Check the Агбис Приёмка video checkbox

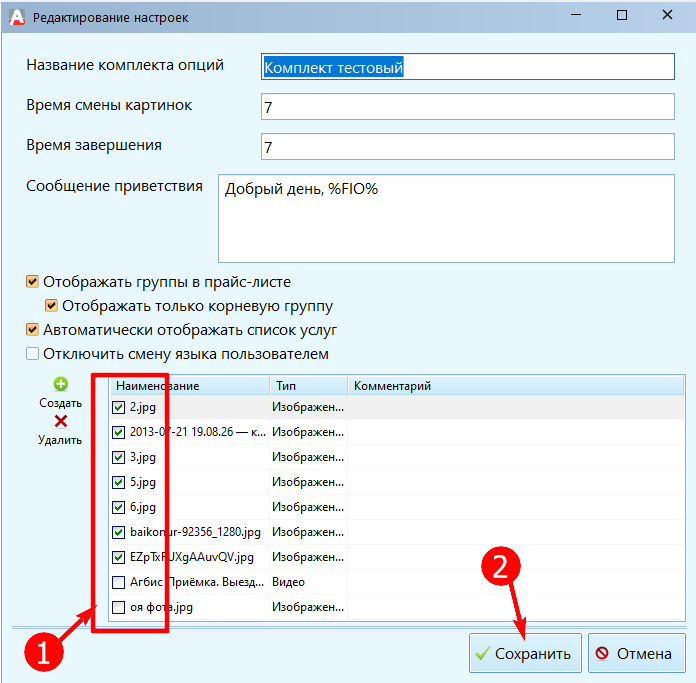point(119,582)
